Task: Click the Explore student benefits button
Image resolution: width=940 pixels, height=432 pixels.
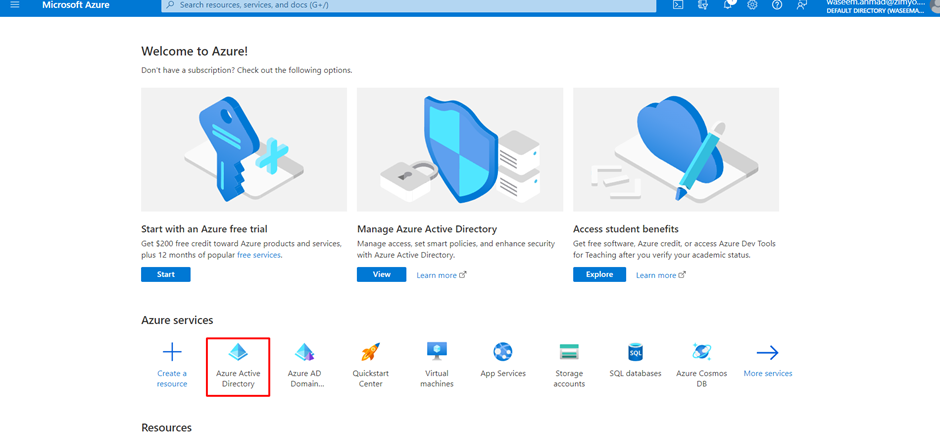Action: [x=599, y=274]
